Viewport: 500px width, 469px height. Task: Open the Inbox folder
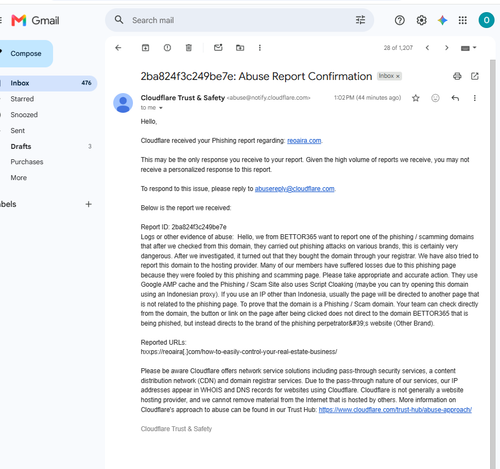(x=48, y=83)
